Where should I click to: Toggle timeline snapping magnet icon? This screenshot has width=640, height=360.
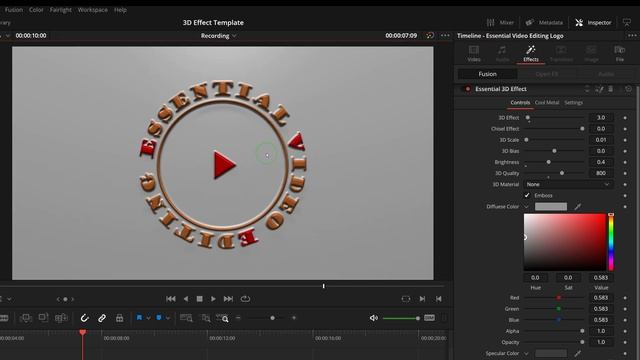point(84,318)
